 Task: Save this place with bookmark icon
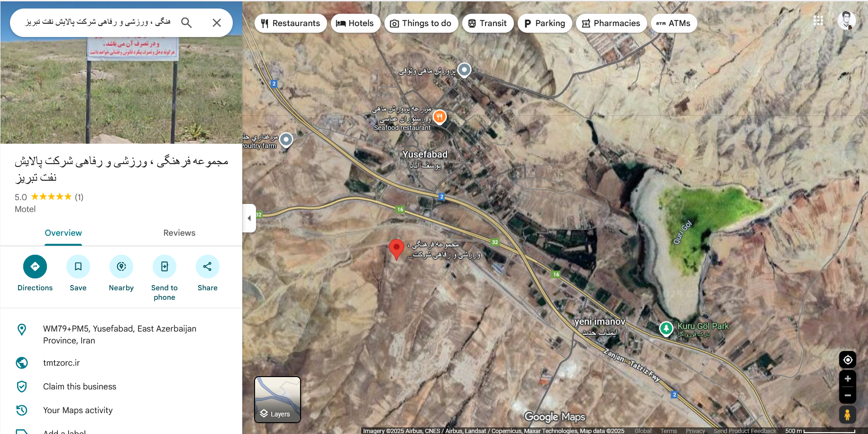78,267
